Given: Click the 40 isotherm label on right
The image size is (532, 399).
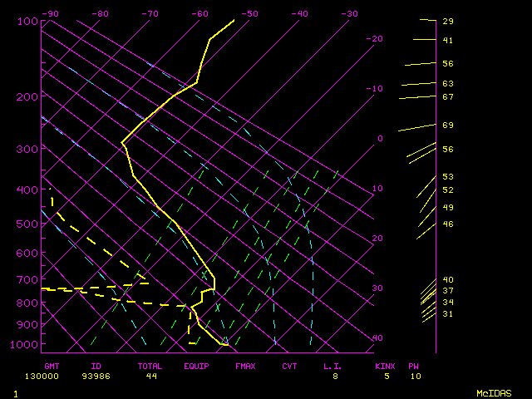Looking at the screenshot, I should click(x=377, y=338).
